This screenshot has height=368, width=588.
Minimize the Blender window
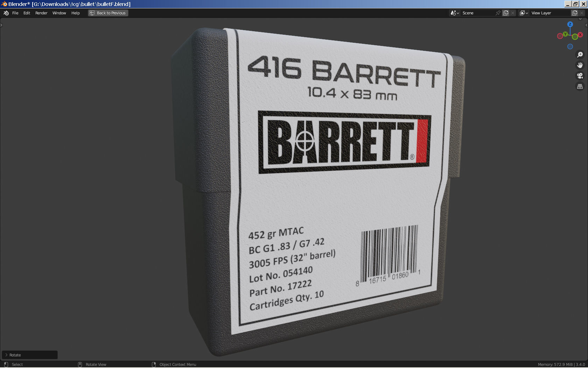[568, 4]
